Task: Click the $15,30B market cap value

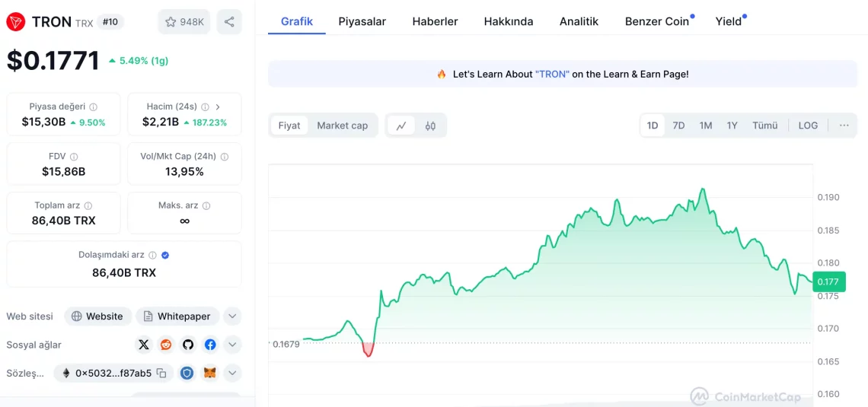Action: [43, 122]
